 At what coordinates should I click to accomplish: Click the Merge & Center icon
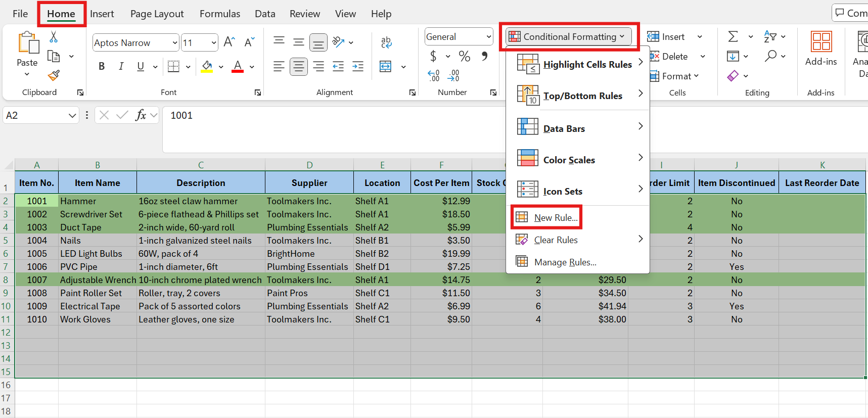coord(386,67)
